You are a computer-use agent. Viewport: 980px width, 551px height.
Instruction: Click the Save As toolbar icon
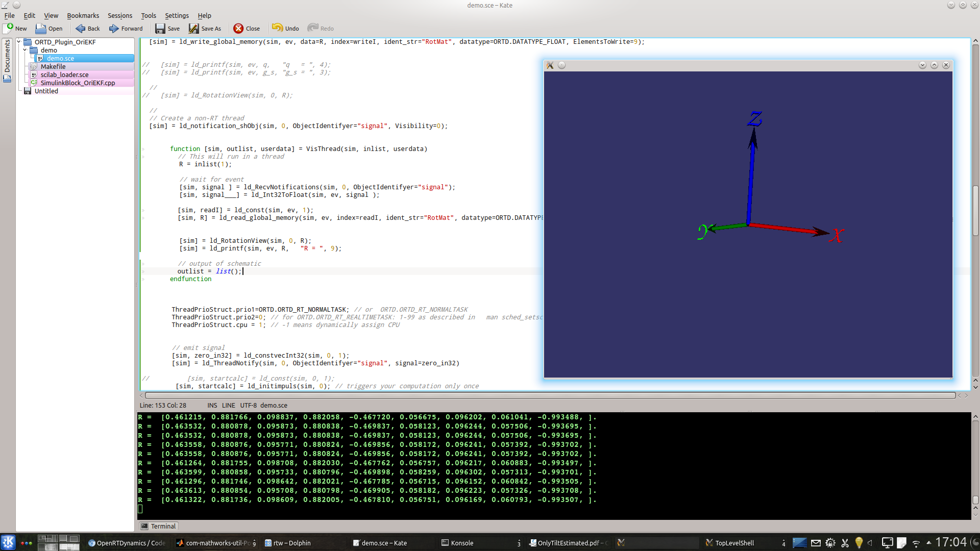pyautogui.click(x=194, y=28)
